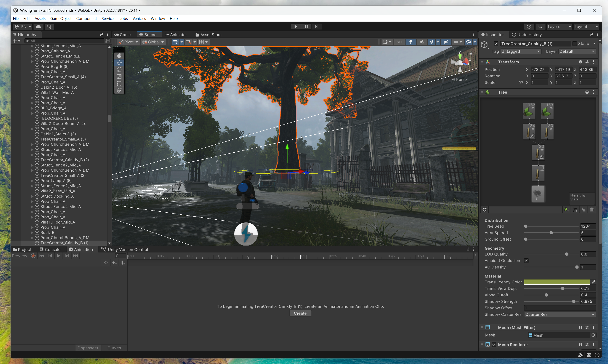
Task: Click the Create animation button
Action: click(300, 313)
